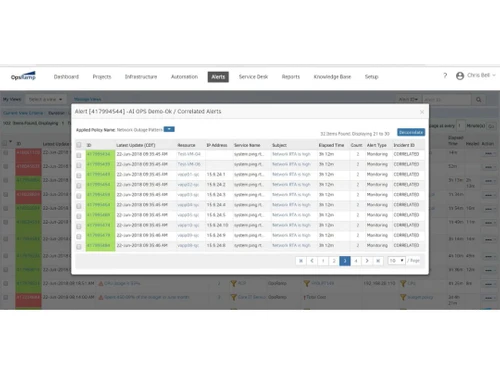The image size is (500, 375).
Task: Jump to last page in dialog pagination
Action: click(378, 261)
